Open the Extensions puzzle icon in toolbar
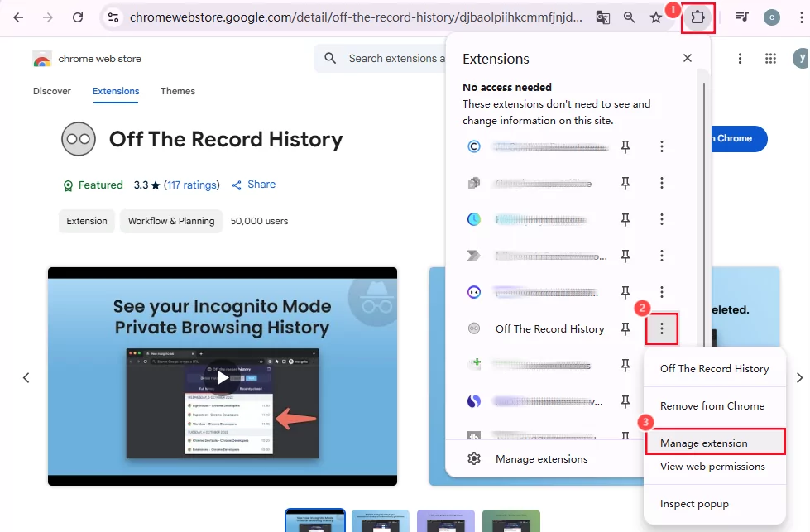Viewport: 810px width, 532px height. [x=697, y=17]
